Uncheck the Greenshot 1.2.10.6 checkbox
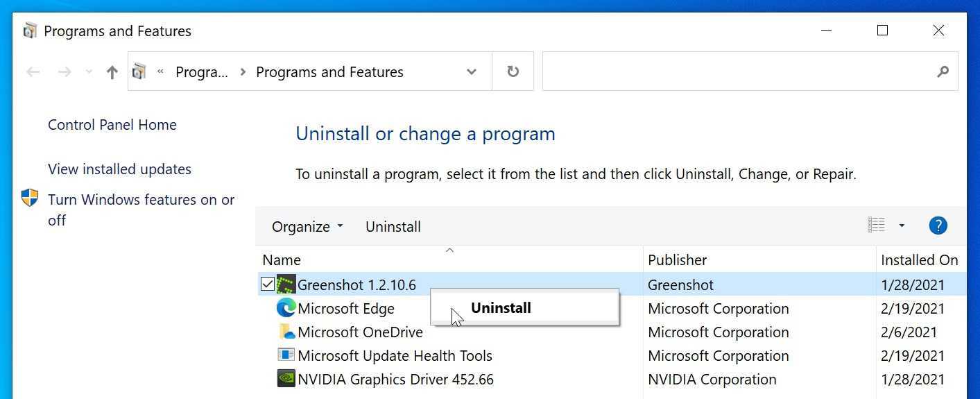Viewport: 980px width, 399px height. [268, 285]
